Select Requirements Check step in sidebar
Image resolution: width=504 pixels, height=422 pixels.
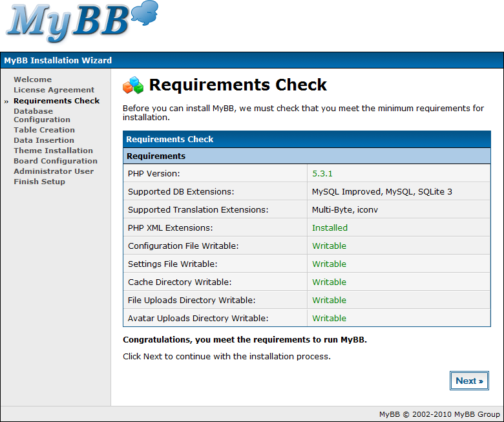click(x=57, y=101)
